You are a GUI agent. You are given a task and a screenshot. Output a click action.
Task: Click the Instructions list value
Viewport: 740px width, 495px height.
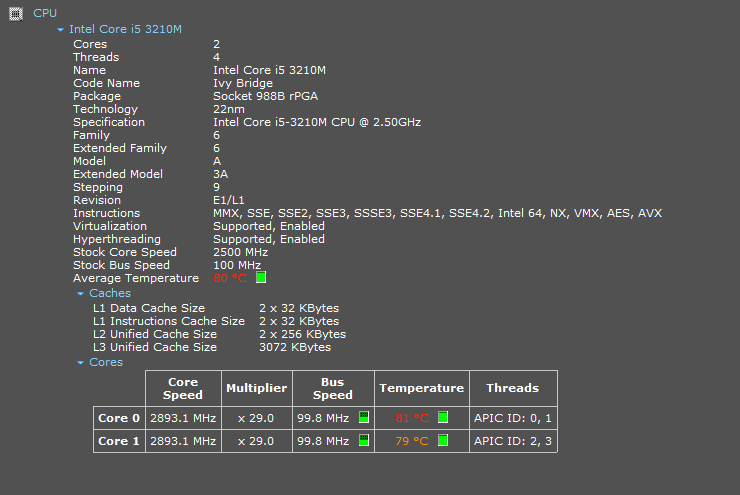click(x=437, y=213)
